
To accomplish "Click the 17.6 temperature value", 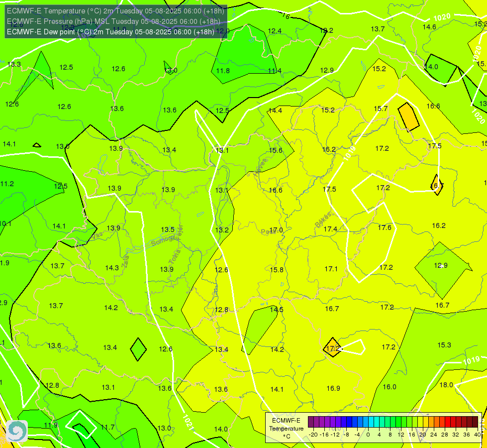I will tap(385, 227).
